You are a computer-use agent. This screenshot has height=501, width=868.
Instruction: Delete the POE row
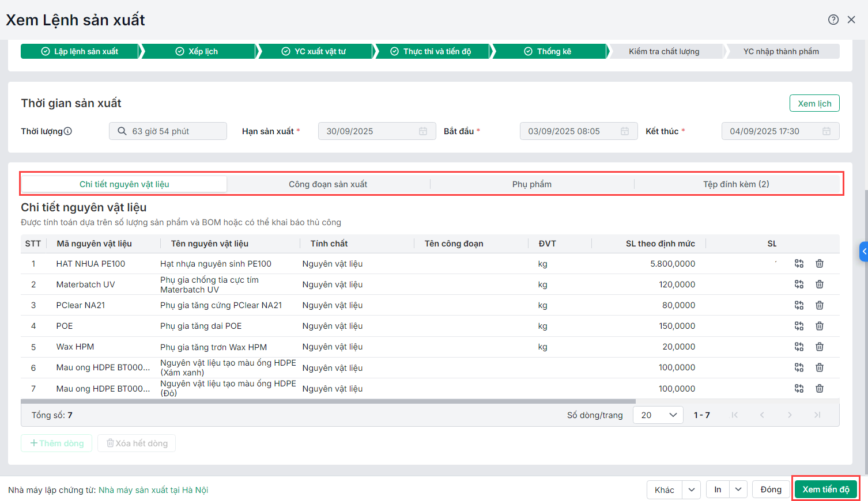point(820,326)
